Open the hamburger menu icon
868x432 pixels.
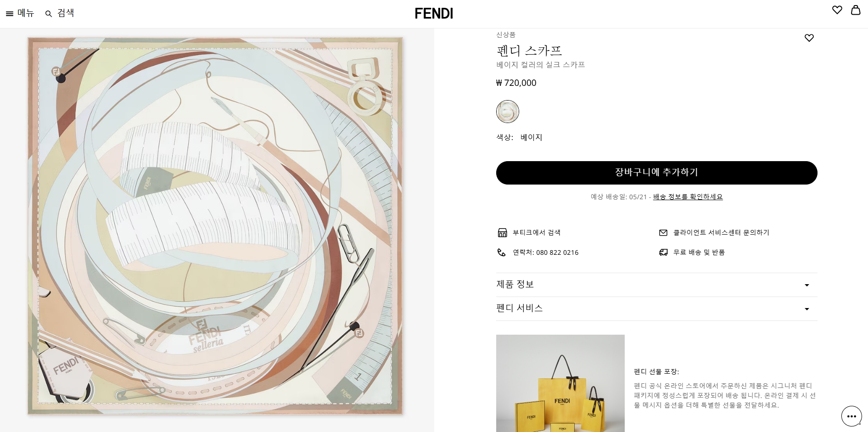tap(10, 14)
